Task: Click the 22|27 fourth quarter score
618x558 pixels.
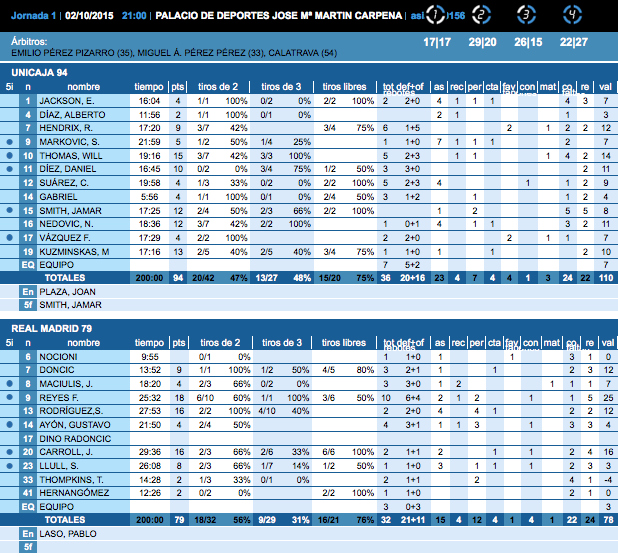Action: [574, 42]
